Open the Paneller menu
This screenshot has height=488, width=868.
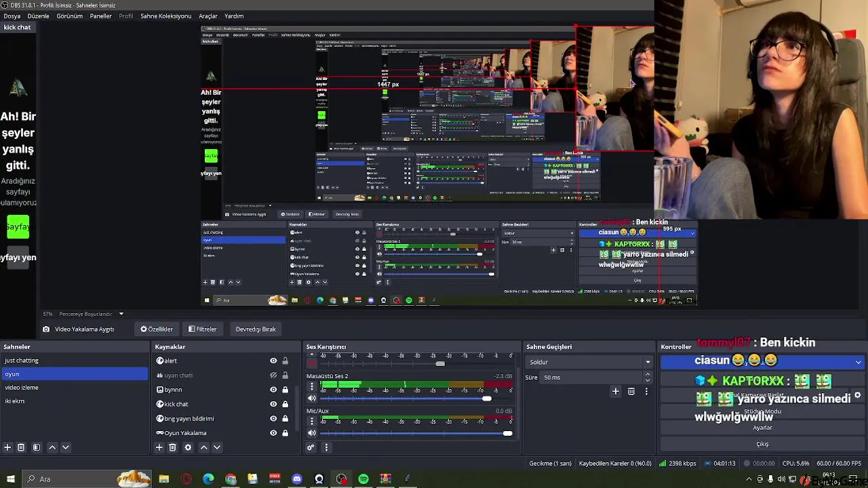tap(100, 16)
